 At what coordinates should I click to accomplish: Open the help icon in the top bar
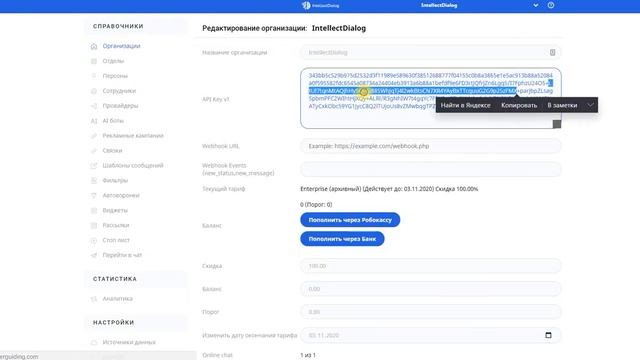click(551, 5)
